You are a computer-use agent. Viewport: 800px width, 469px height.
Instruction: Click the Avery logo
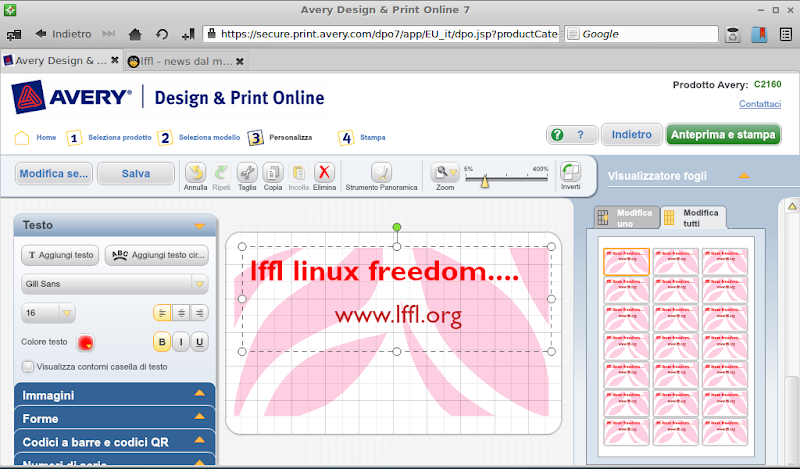(71, 96)
